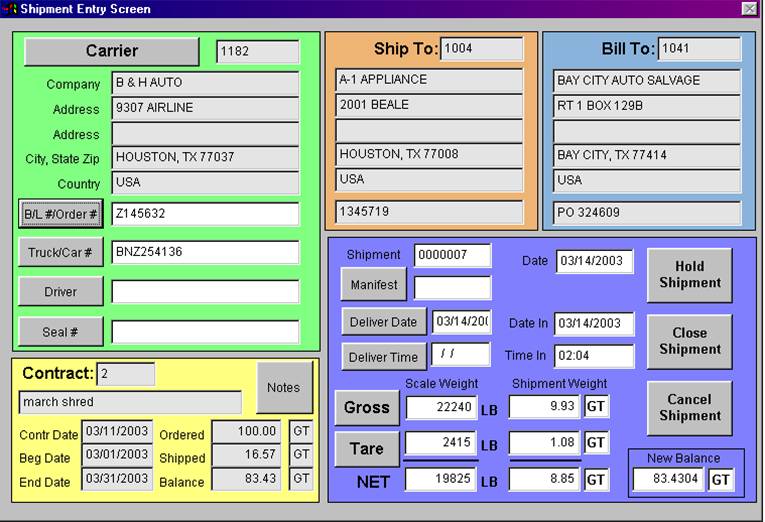The image size is (765, 522).
Task: Click the Driver name input field
Action: [204, 291]
